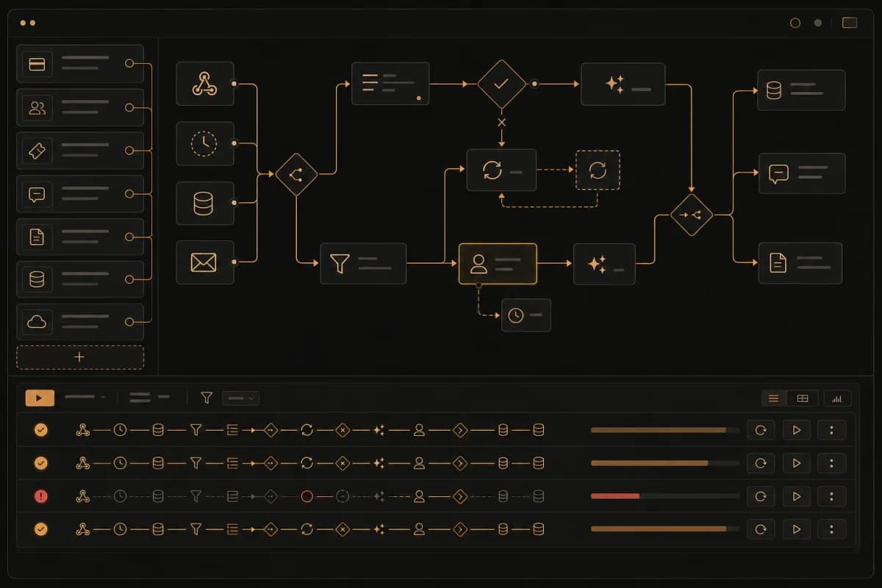
Task: Open the dropdown next to the orange play button
Action: [85, 397]
